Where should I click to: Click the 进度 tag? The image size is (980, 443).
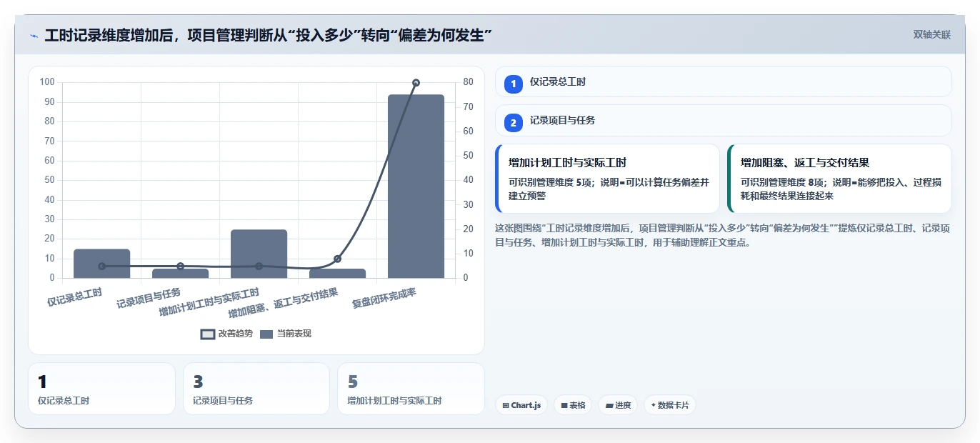click(x=618, y=405)
